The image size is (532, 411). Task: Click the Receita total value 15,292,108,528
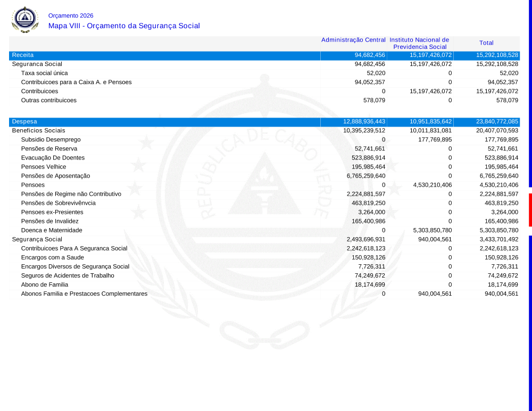(497, 55)
